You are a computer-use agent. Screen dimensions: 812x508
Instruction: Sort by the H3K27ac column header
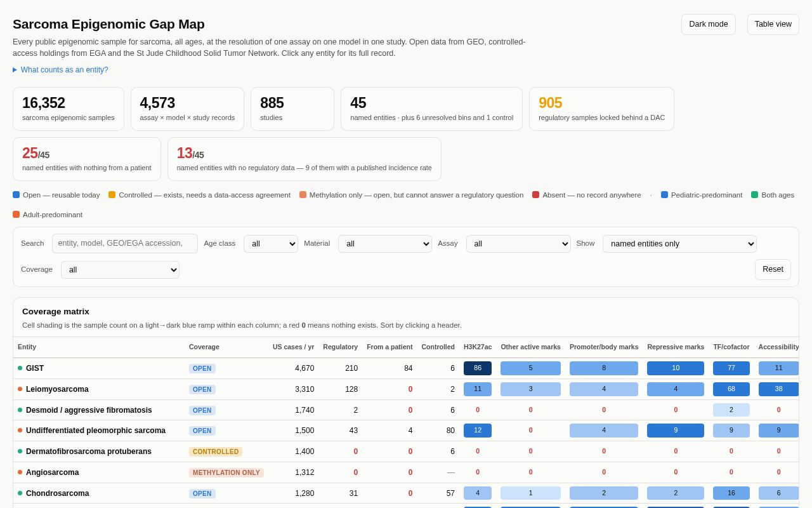click(478, 347)
